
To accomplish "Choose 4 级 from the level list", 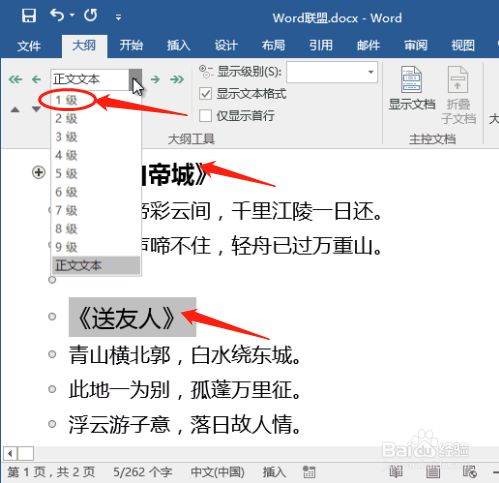I will coord(96,155).
